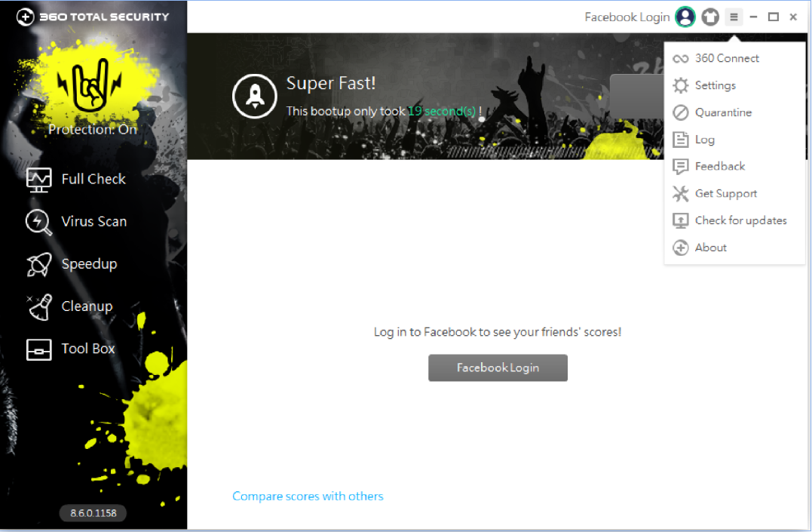Open the Compare scores with others link
Screen dimensions: 812x532
tap(308, 497)
